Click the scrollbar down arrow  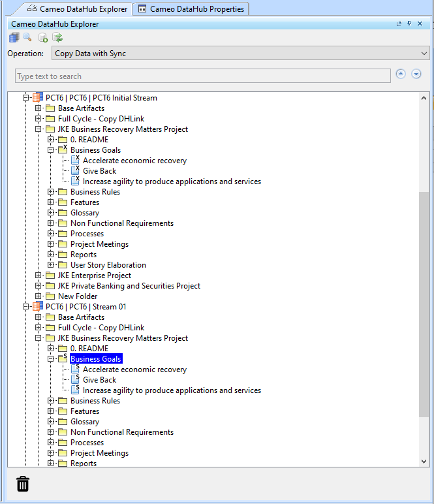(424, 462)
